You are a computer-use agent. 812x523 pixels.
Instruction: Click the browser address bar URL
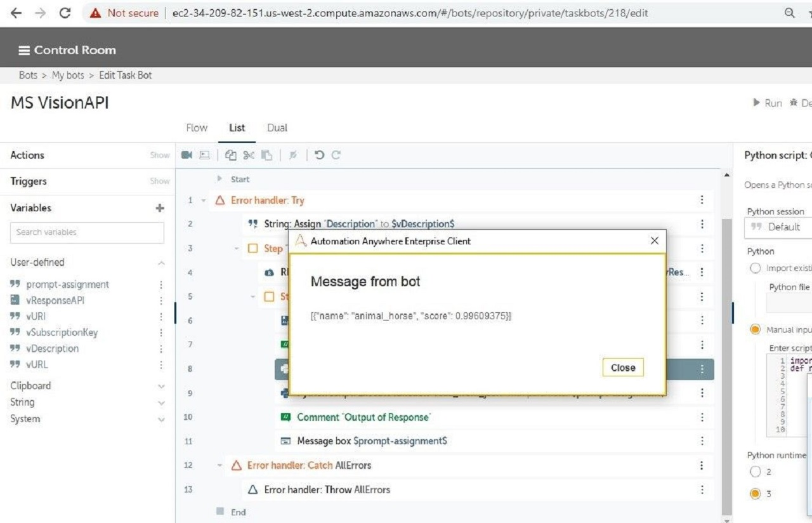(x=410, y=13)
